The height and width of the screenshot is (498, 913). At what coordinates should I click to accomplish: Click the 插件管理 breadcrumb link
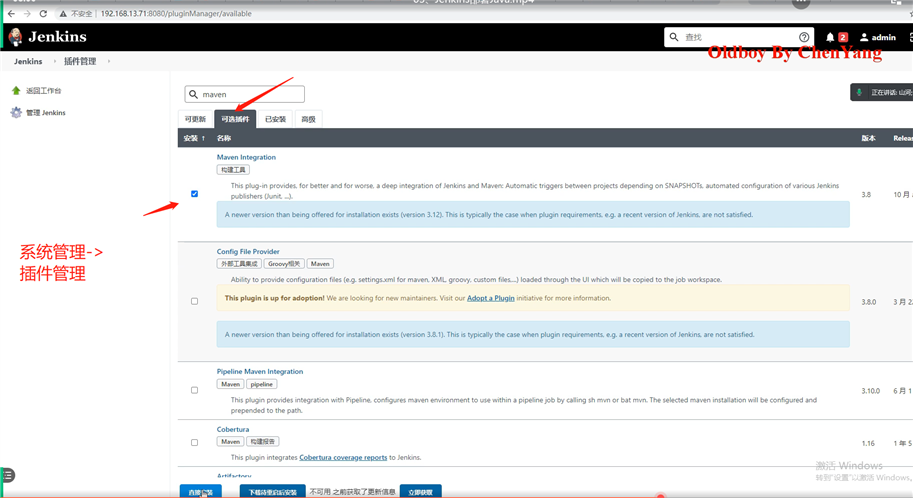tap(80, 61)
